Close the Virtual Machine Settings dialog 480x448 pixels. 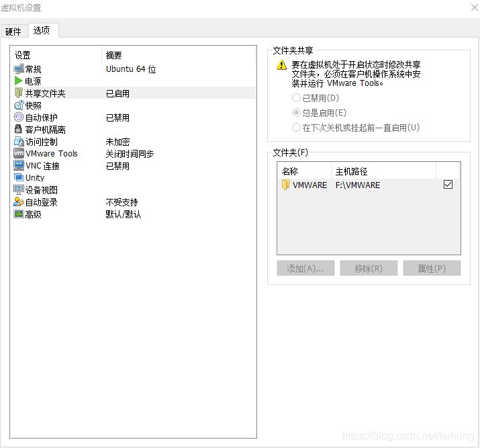click(x=474, y=7)
